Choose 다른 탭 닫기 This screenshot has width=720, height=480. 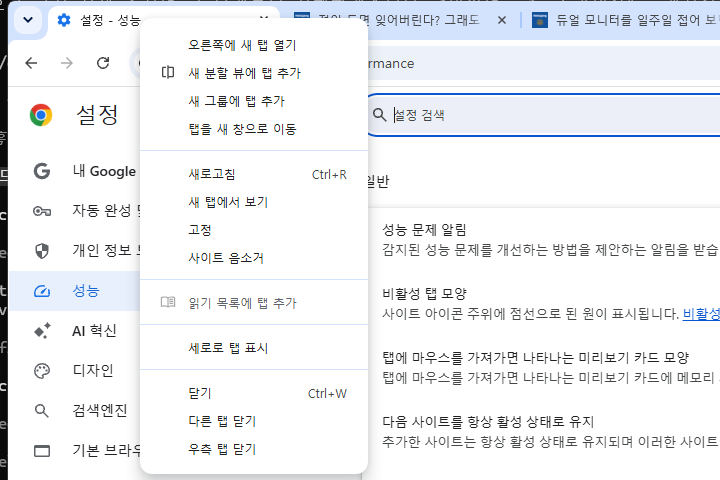coord(254,421)
